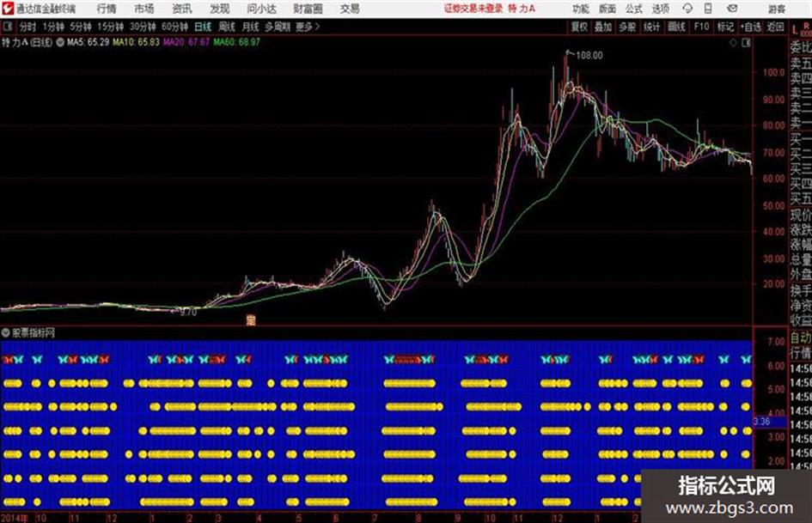This screenshot has width=812, height=523.
Task: Open the 市场 menu
Action: pyautogui.click(x=144, y=9)
